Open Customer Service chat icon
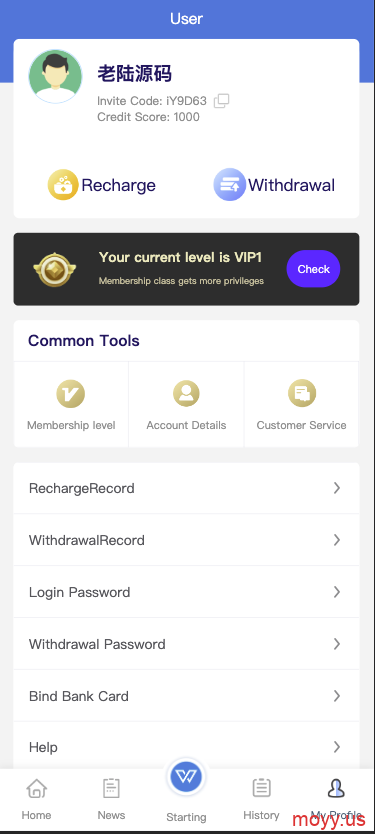Screen dimensions: 375x834 pos(302,394)
